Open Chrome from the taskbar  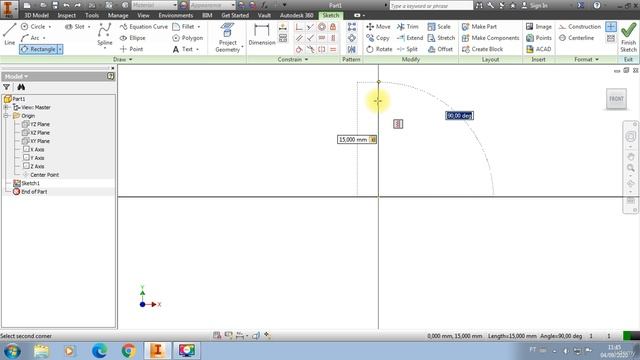(129, 351)
